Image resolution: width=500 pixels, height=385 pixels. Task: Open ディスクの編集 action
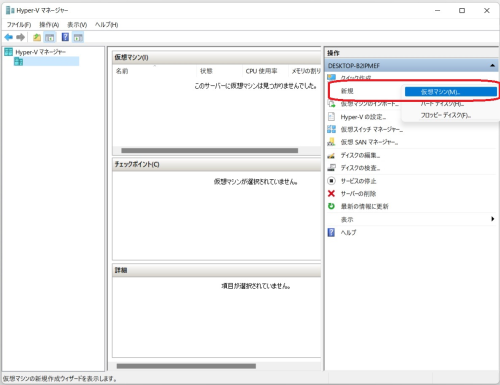click(x=360, y=155)
